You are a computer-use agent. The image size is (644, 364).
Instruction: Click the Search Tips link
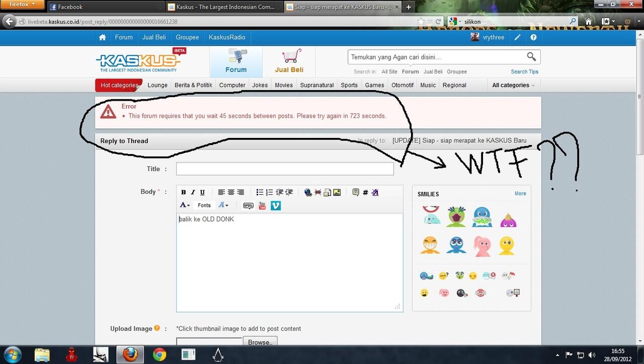click(525, 71)
